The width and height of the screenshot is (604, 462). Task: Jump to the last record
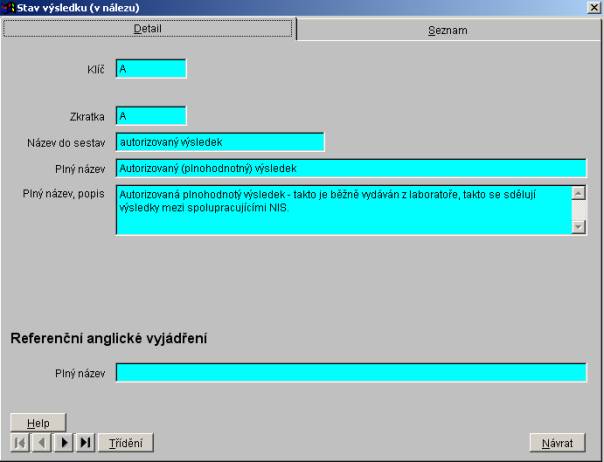coord(85,442)
